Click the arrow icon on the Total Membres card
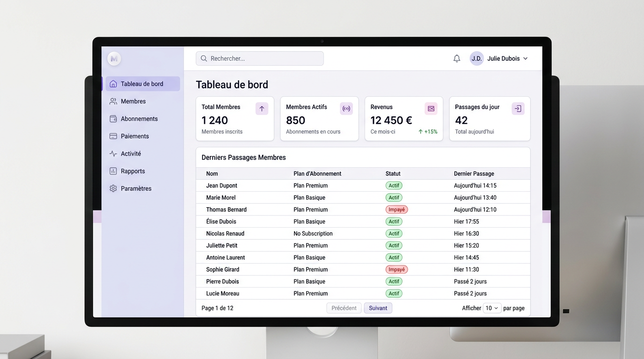The image size is (644, 359). tap(262, 108)
